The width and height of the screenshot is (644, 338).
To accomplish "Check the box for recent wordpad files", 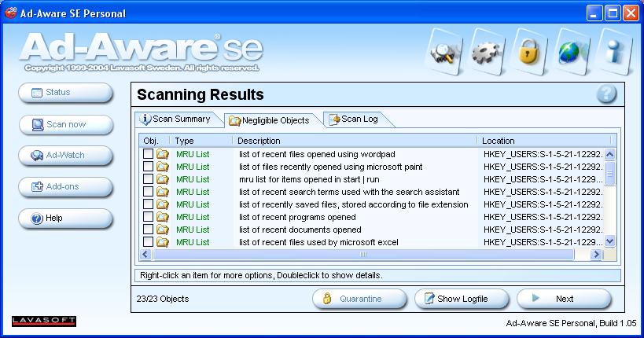I will click(x=149, y=154).
